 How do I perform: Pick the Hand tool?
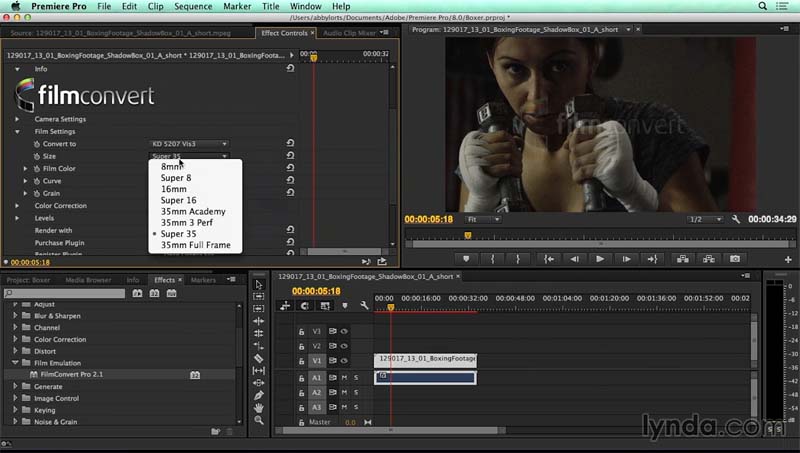(259, 407)
